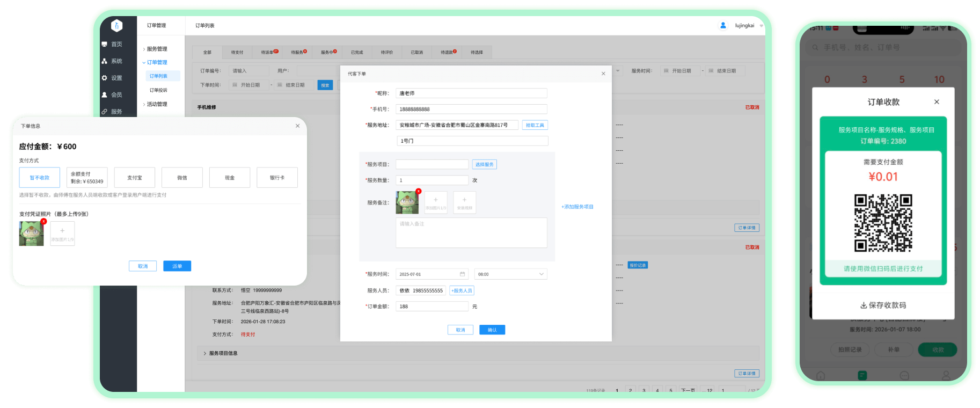The image size is (980, 408).
Task: Open the 订单投诉 menu item
Action: pyautogui.click(x=158, y=90)
